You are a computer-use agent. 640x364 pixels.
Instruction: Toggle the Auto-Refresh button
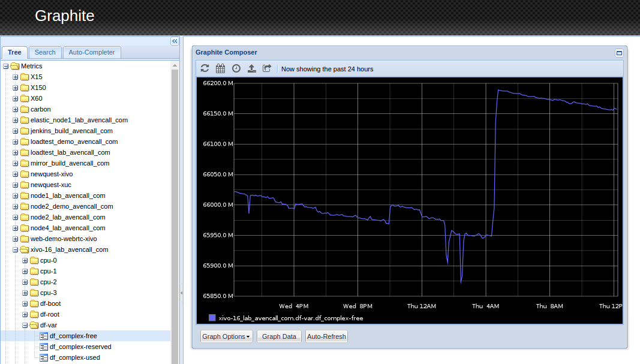326,336
